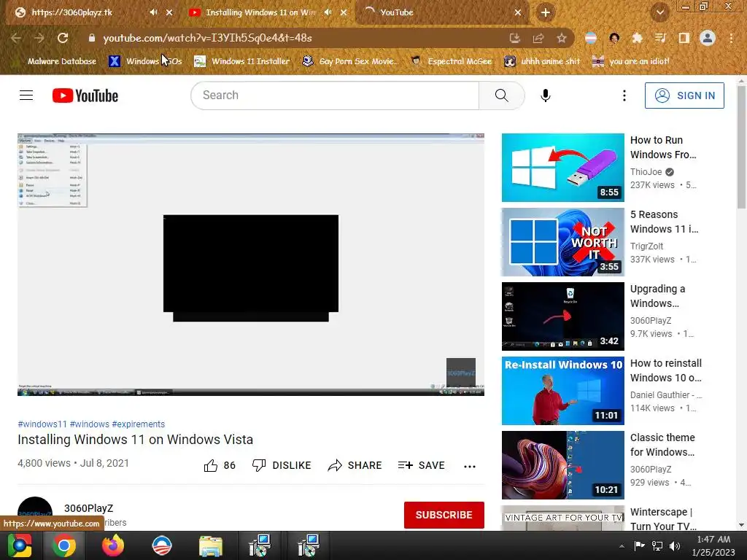The image size is (747, 560).
Task: Subscribe to the 3060PlayZ channel
Action: 444,515
